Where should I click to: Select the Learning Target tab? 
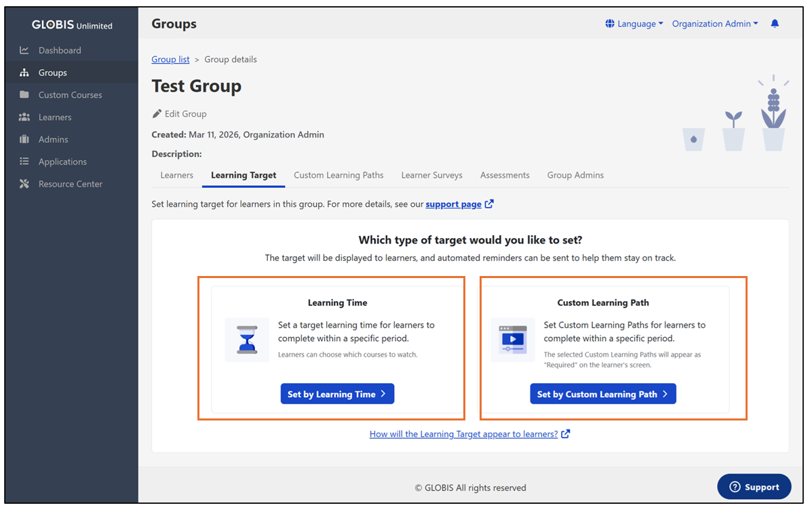click(x=244, y=175)
